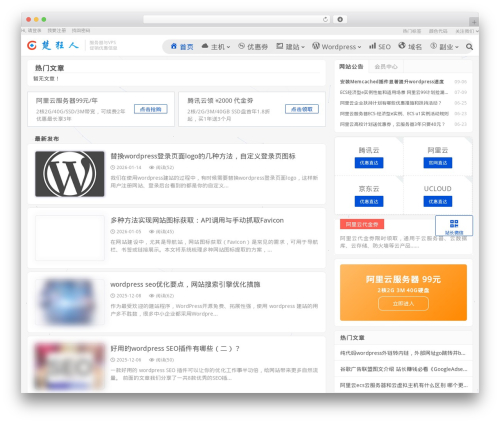Switch to the 网站公告 tab
This screenshot has width=500, height=423.
coord(351,67)
